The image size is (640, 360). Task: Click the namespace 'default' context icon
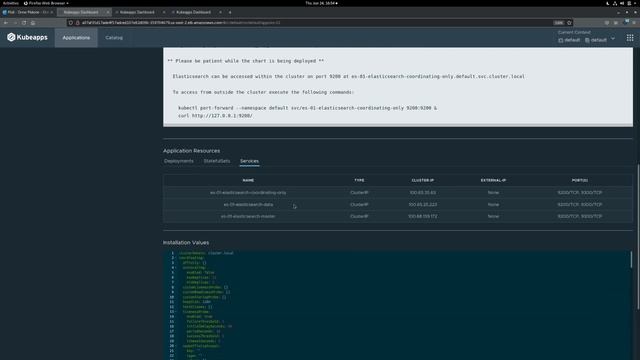pos(587,40)
